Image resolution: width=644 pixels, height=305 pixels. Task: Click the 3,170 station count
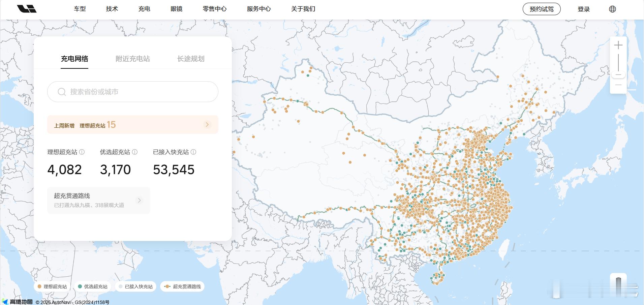point(115,170)
